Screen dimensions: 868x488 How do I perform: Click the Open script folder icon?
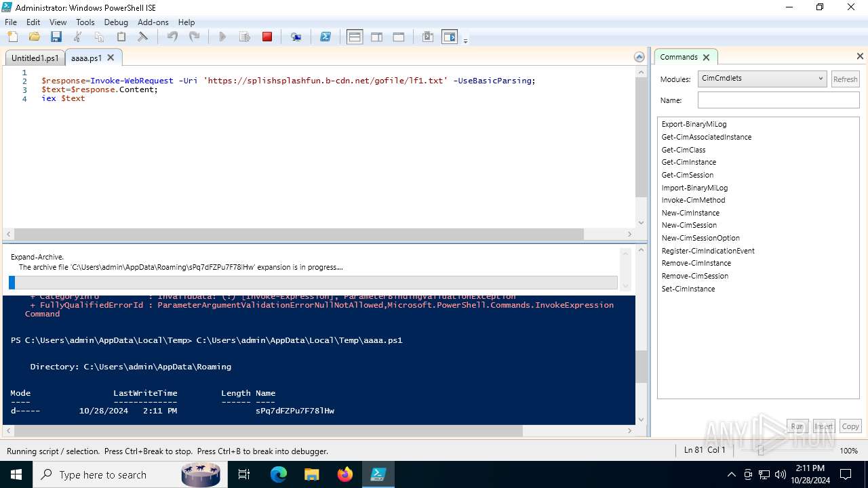click(x=35, y=37)
